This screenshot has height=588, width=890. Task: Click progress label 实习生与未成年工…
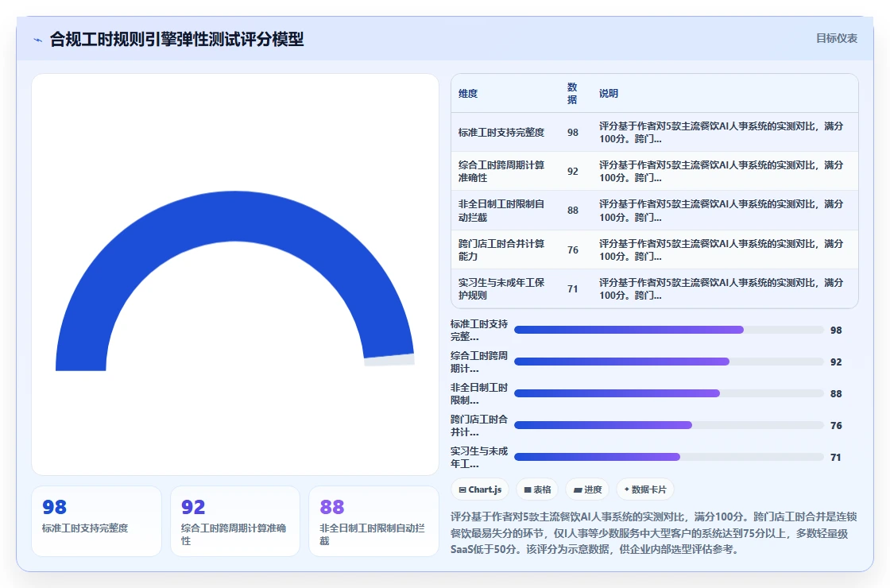pos(479,458)
